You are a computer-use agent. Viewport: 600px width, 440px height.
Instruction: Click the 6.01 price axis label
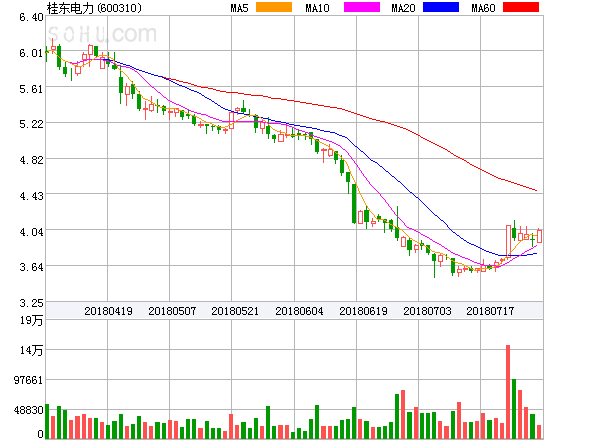[x=31, y=53]
